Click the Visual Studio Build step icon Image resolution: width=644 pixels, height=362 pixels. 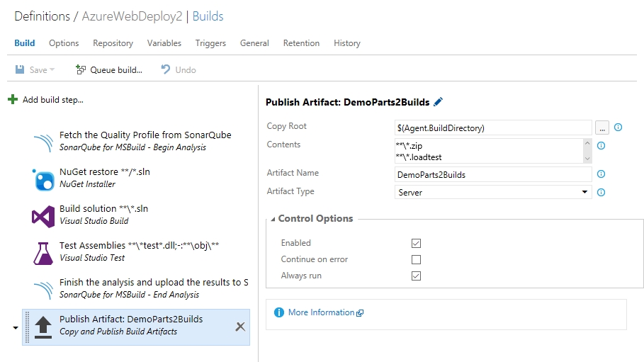[x=43, y=217]
